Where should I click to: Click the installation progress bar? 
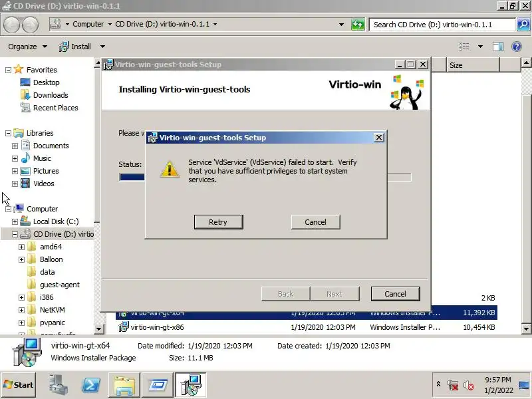click(x=265, y=177)
